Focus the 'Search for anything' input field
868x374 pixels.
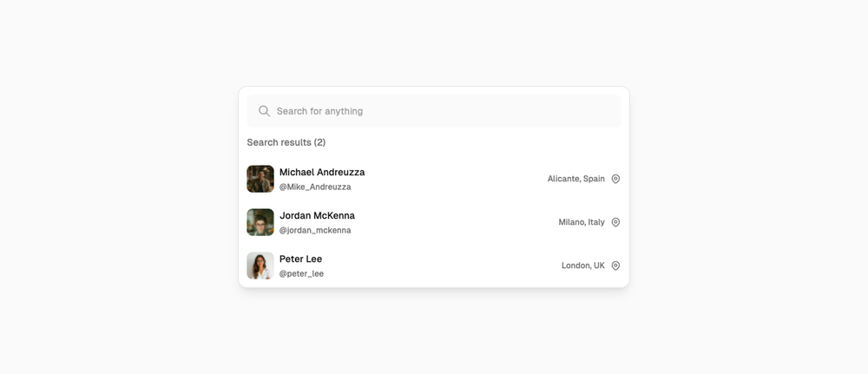click(433, 111)
